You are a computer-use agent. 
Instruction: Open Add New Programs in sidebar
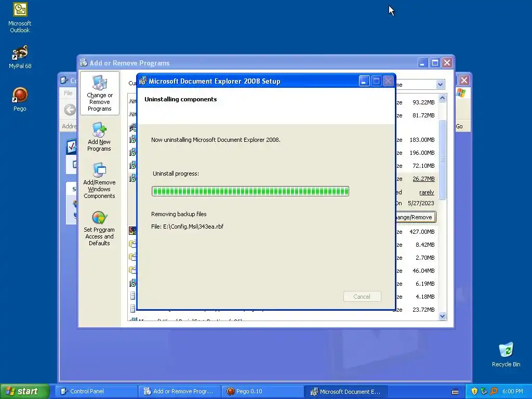click(x=99, y=137)
